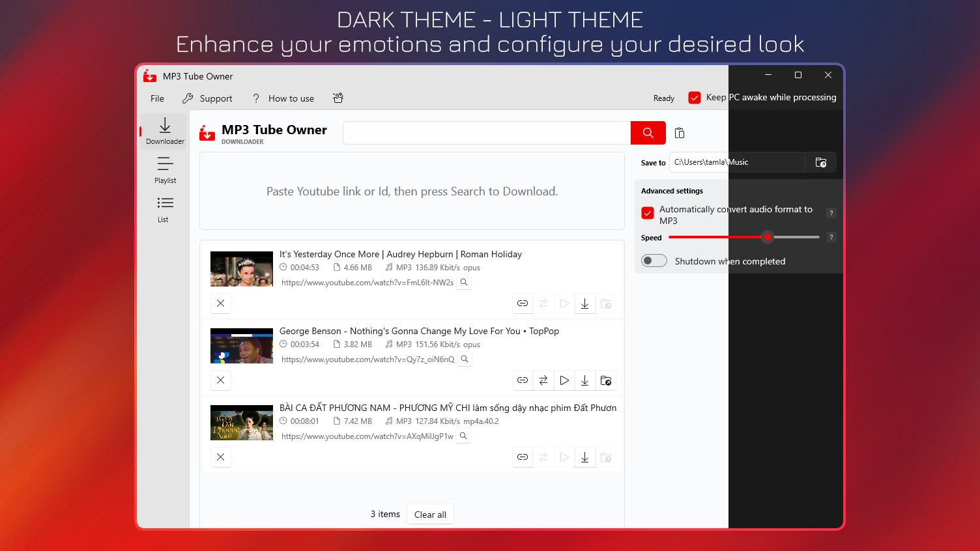This screenshot has width=980, height=551.
Task: Copy link for George Benson track
Action: [x=522, y=380]
